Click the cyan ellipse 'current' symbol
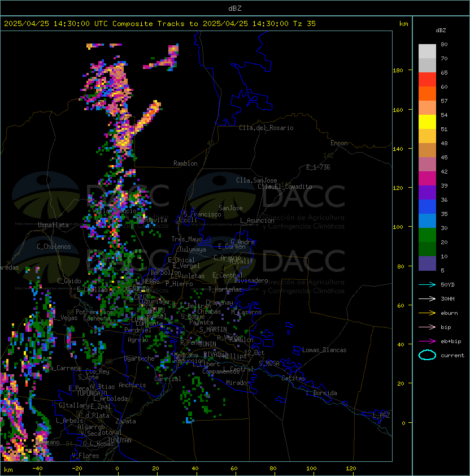The height and width of the screenshot is (476, 470). pos(427,355)
